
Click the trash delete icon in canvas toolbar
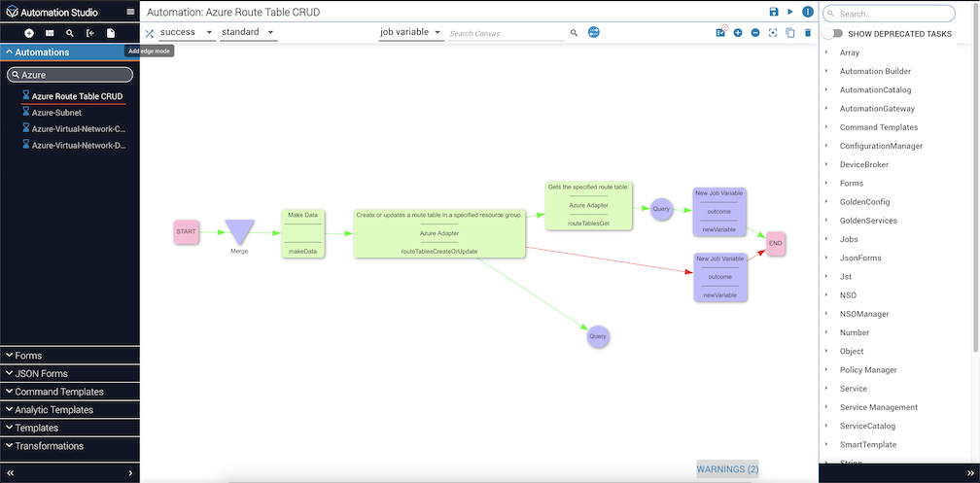coord(808,32)
